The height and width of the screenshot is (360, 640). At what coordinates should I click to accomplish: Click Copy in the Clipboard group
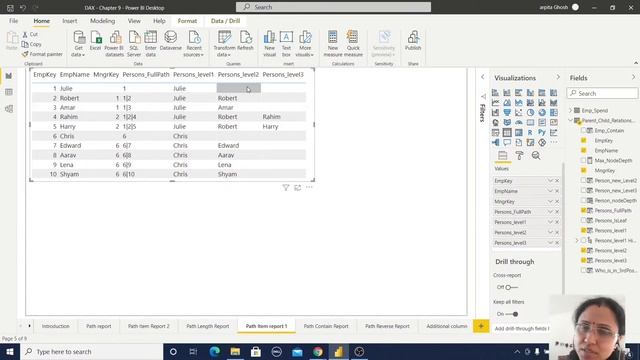[x=32, y=44]
